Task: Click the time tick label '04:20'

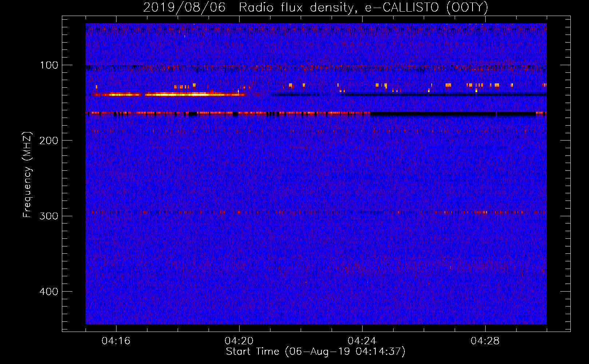Action: coord(239,341)
